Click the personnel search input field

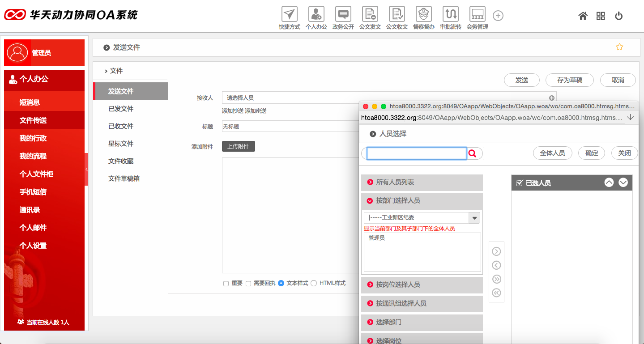pyautogui.click(x=417, y=153)
